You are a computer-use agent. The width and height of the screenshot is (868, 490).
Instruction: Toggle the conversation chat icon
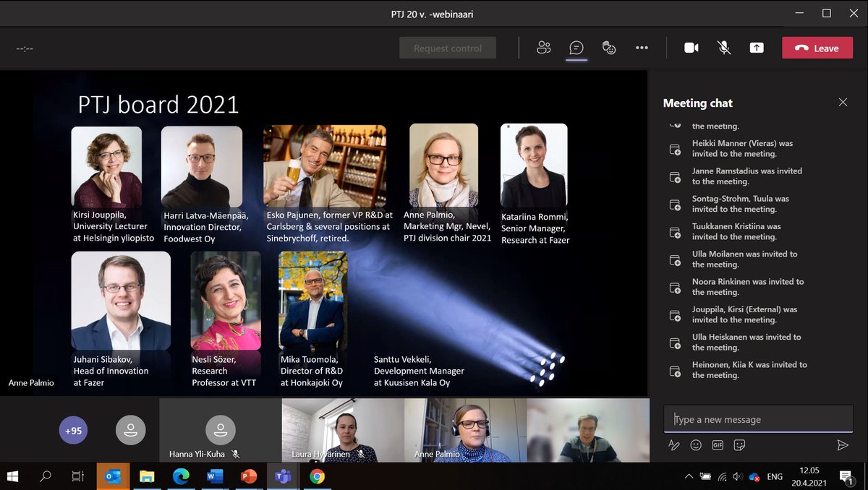coord(576,48)
